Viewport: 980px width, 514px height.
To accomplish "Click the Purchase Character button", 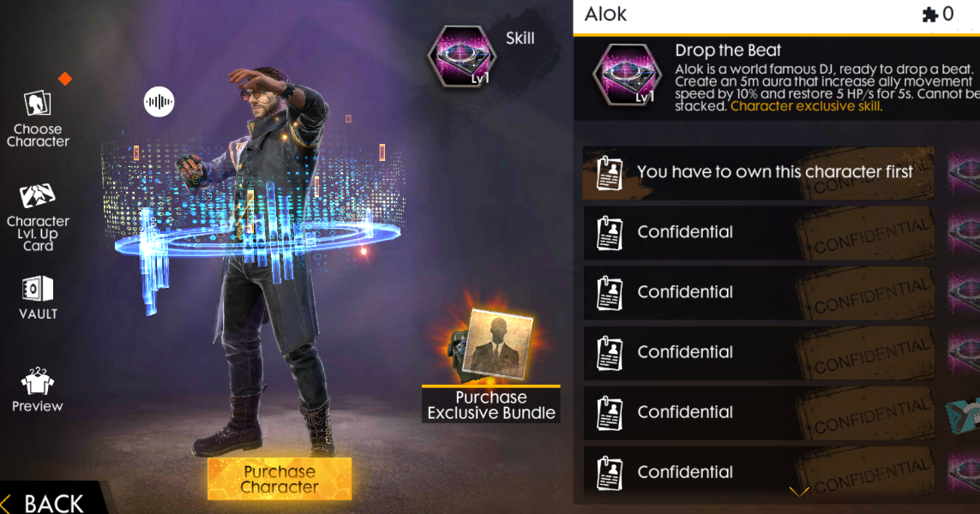I will coord(280,479).
